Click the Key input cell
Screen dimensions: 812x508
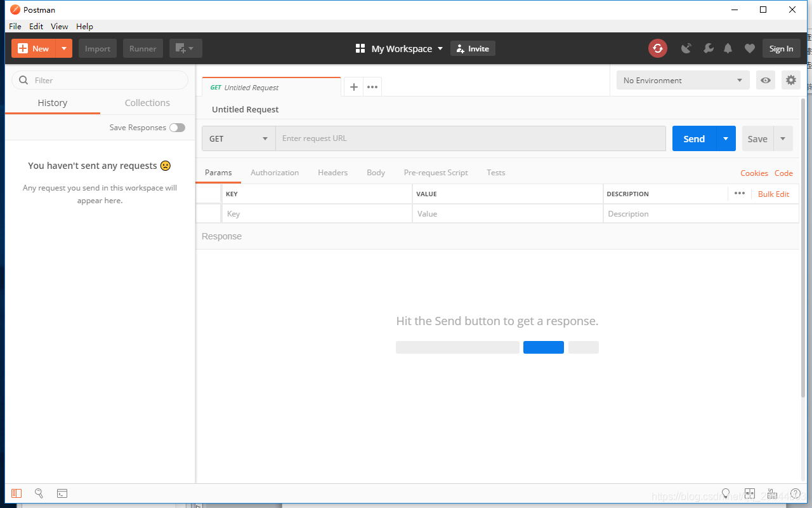[317, 214]
